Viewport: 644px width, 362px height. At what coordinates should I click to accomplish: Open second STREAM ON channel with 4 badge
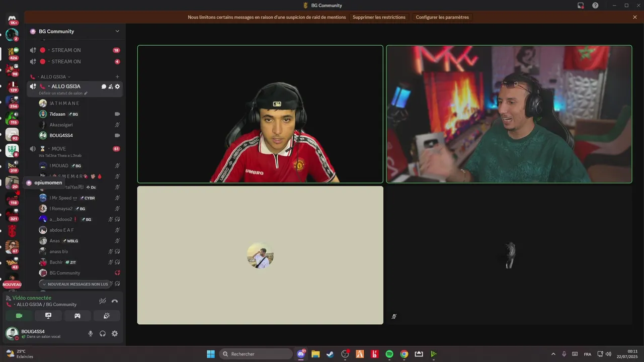point(75,61)
